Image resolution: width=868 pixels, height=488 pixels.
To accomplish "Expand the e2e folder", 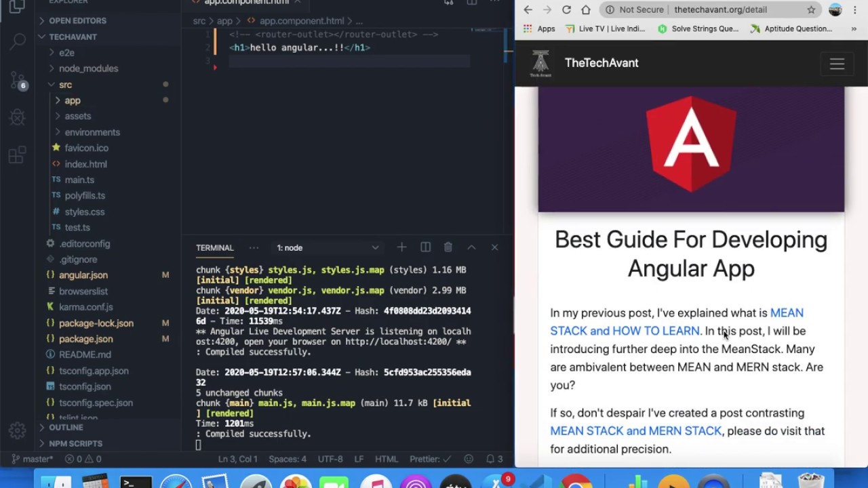I will tap(66, 52).
